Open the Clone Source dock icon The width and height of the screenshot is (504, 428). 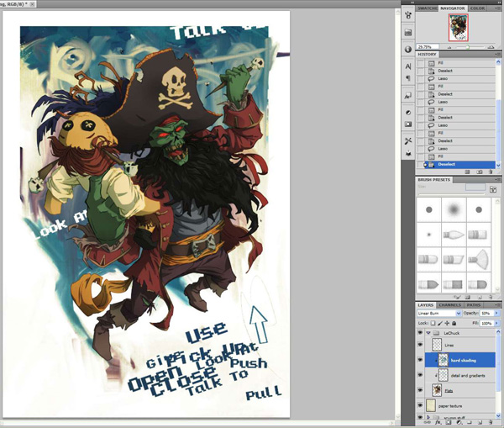[408, 153]
